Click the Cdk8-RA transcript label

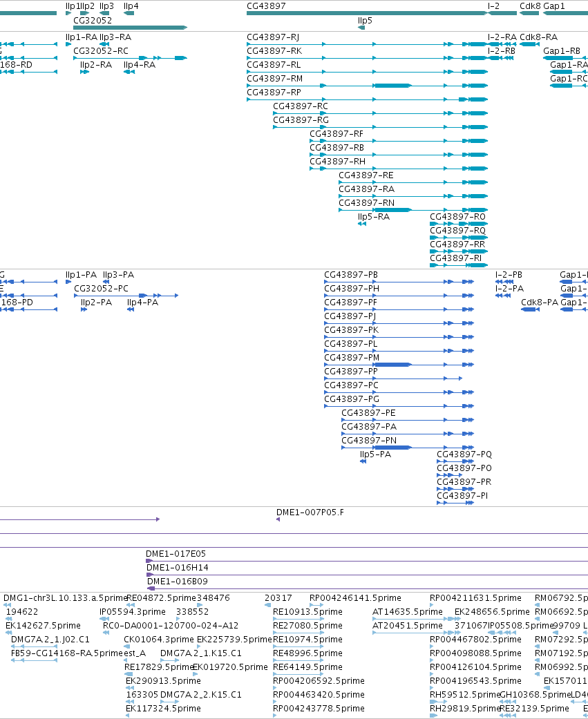tap(538, 37)
